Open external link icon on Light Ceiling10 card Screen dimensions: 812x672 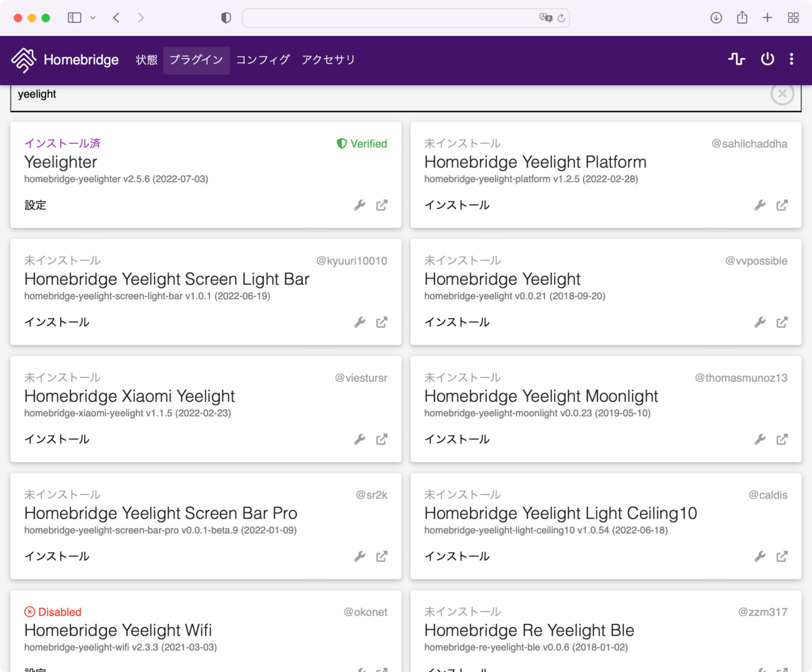(x=782, y=556)
